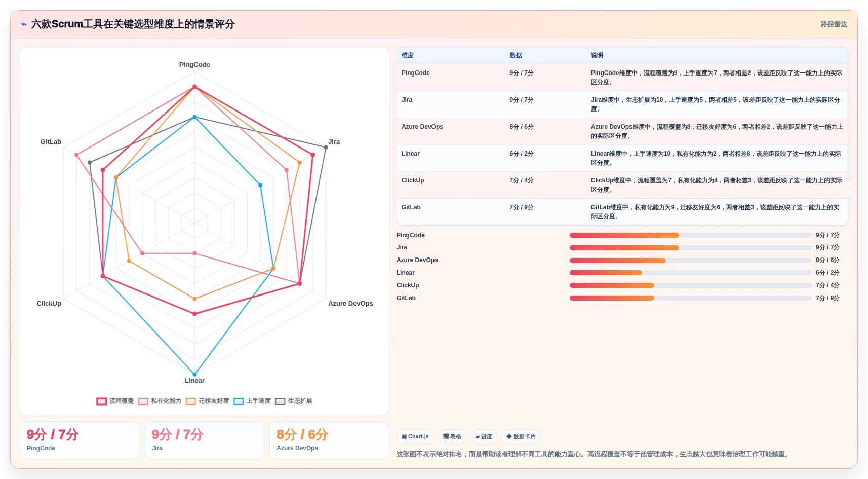The width and height of the screenshot is (868, 479).
Task: Click the blue title icon beside 六款Scrum工具
Action: point(23,24)
